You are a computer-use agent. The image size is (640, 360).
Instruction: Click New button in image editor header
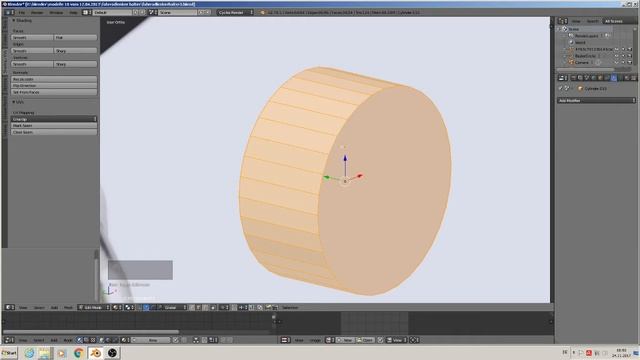click(x=346, y=340)
